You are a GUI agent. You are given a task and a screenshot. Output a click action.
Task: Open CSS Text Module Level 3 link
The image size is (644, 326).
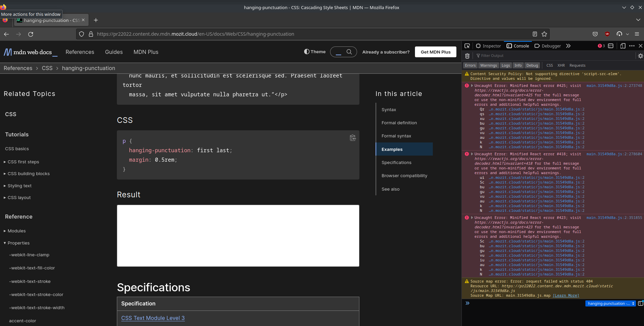[153, 318]
